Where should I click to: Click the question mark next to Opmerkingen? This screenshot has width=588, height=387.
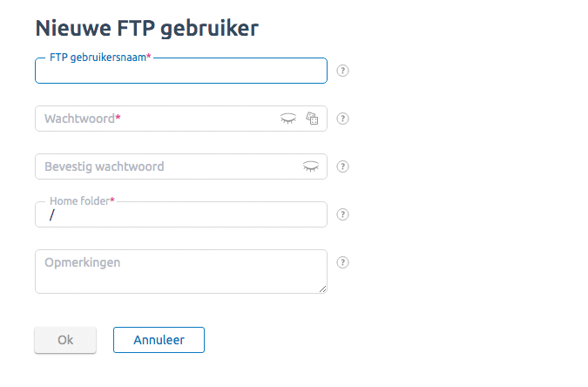[x=342, y=262]
